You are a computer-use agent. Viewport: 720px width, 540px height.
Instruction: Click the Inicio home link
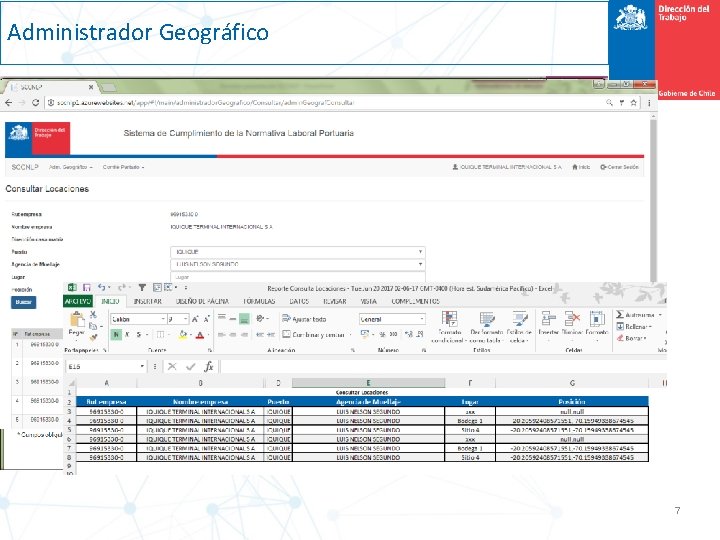click(x=581, y=167)
